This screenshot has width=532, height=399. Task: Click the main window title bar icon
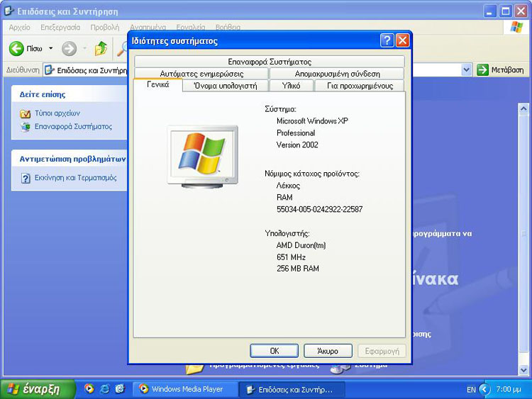[9, 11]
